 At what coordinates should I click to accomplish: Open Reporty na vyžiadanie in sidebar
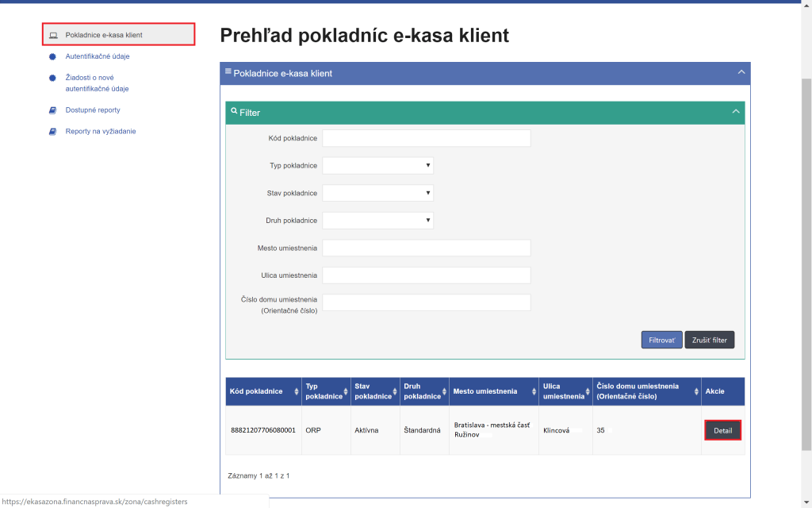click(x=101, y=131)
